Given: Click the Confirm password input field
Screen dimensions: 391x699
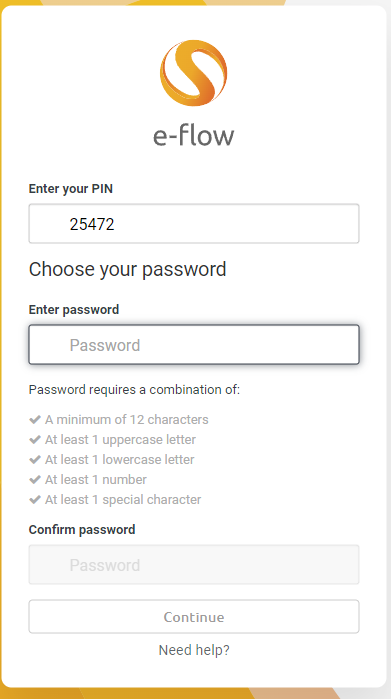Looking at the screenshot, I should (194, 565).
